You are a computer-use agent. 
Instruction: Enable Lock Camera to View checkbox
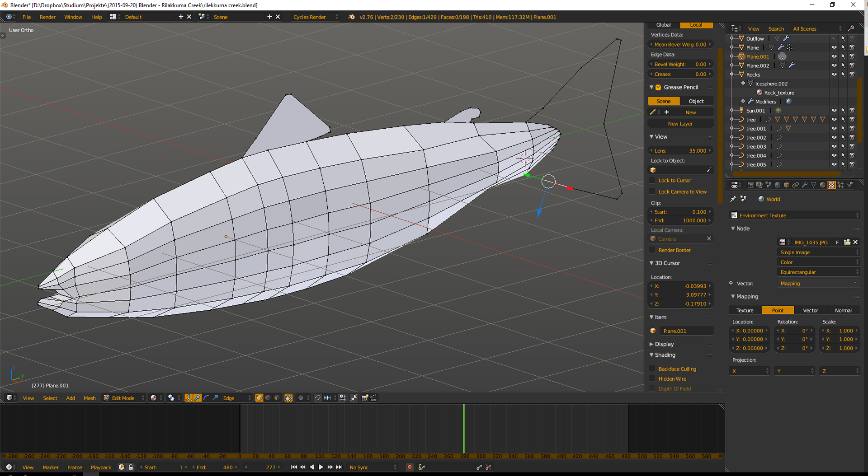pos(652,191)
